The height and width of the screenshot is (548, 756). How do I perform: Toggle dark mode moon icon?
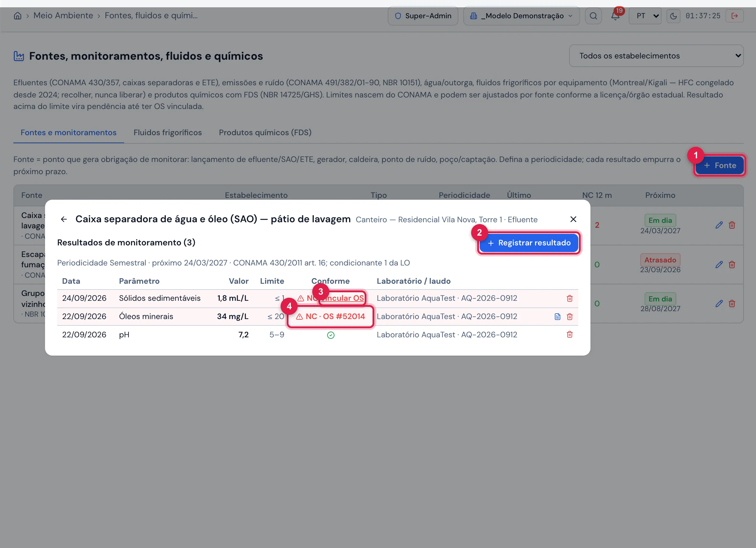(673, 16)
